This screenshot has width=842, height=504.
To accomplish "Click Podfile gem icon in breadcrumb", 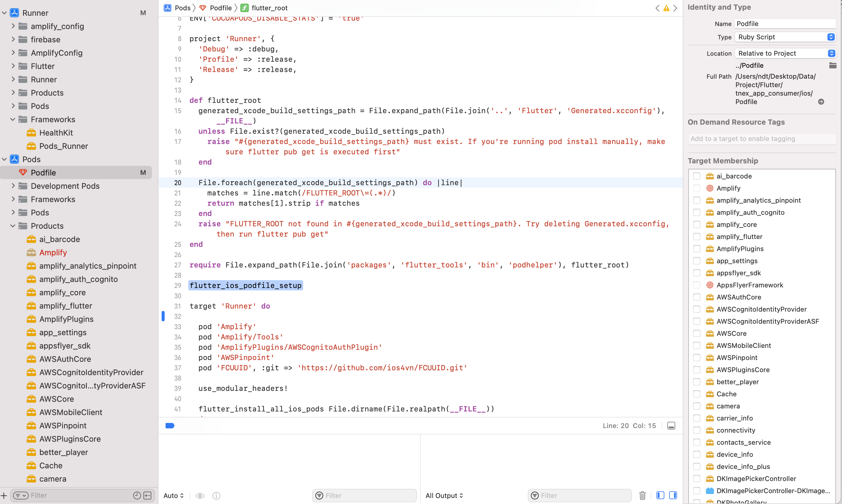I will [x=203, y=8].
